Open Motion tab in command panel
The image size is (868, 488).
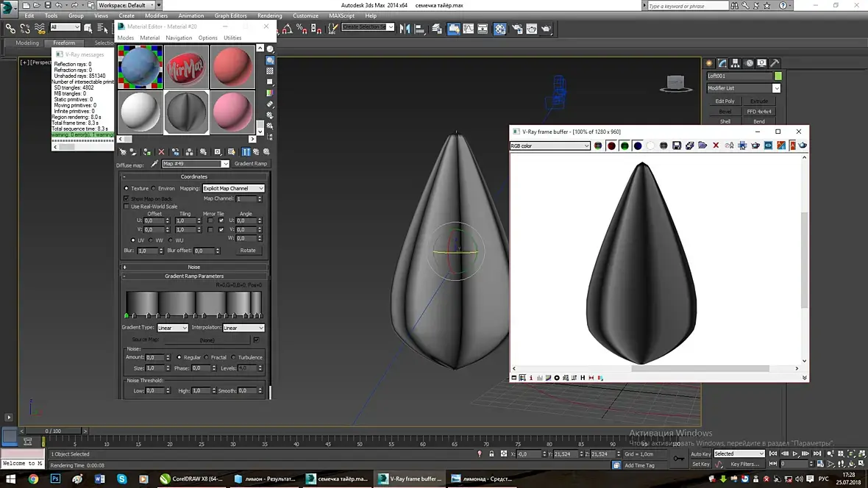click(x=749, y=63)
